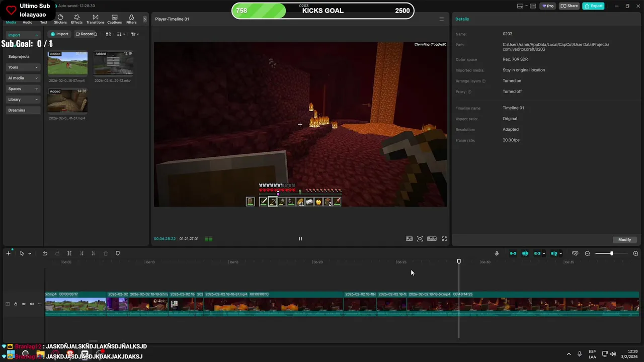Click the Export button
Screen dimensions: 644x362
(x=593, y=6)
